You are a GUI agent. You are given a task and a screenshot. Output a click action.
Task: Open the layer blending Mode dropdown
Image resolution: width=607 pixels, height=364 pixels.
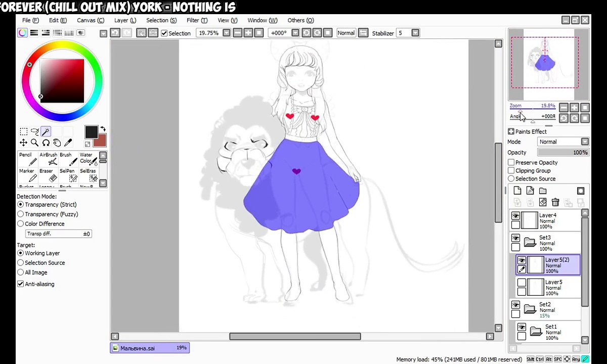tap(585, 142)
